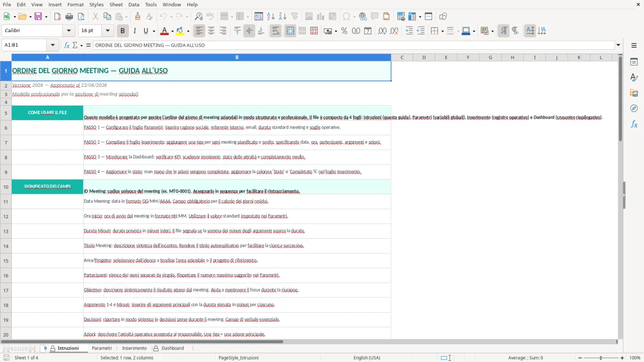Image resolution: width=644 pixels, height=362 pixels.
Task: Open sidebar Gallery deck
Action: tap(634, 93)
